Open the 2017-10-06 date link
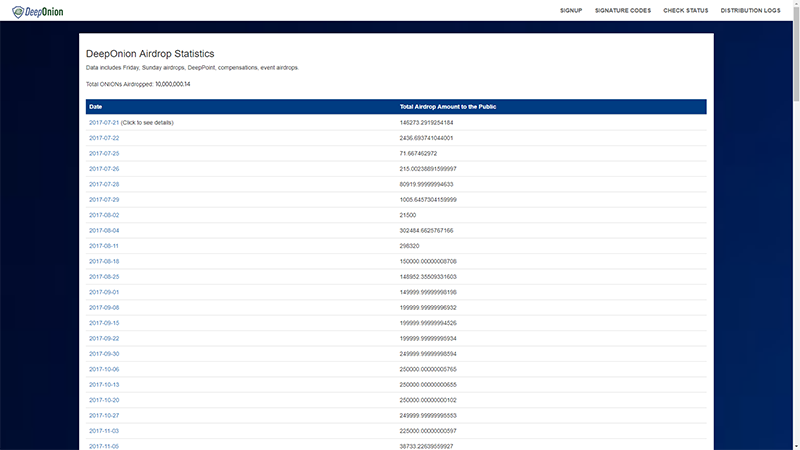The image size is (800, 450). [104, 369]
